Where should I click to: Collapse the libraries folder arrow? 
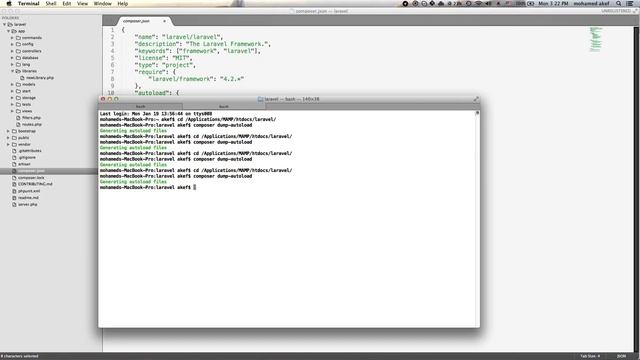click(12, 71)
